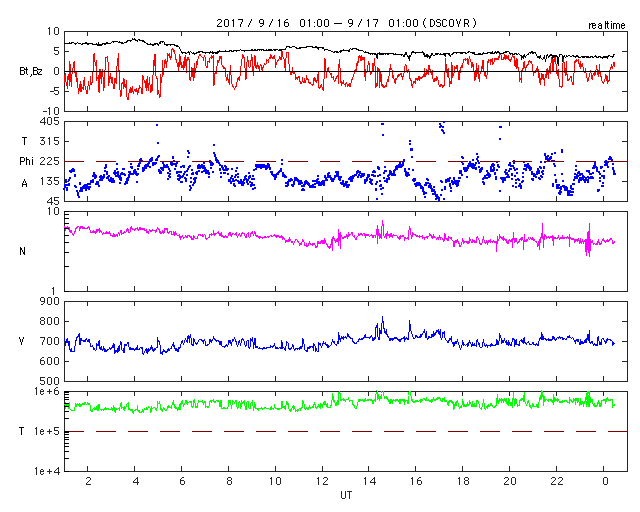Click the 'Phi' axis label

(x=26, y=161)
